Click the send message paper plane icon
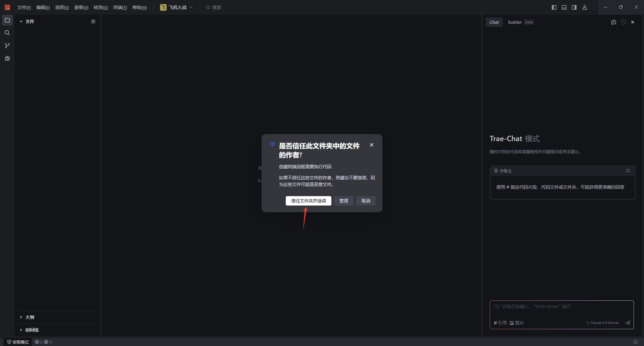 pos(627,323)
